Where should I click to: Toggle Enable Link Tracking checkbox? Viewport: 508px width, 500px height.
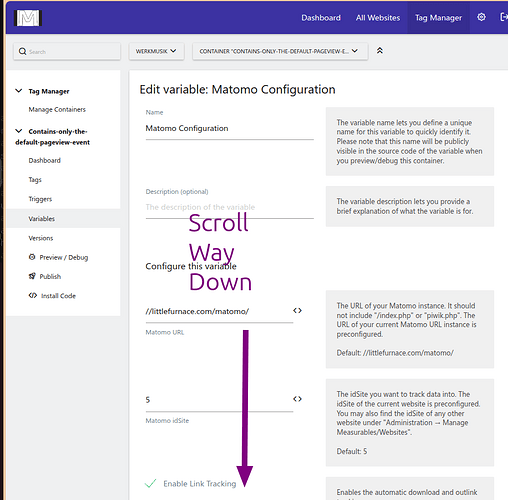coord(151,483)
